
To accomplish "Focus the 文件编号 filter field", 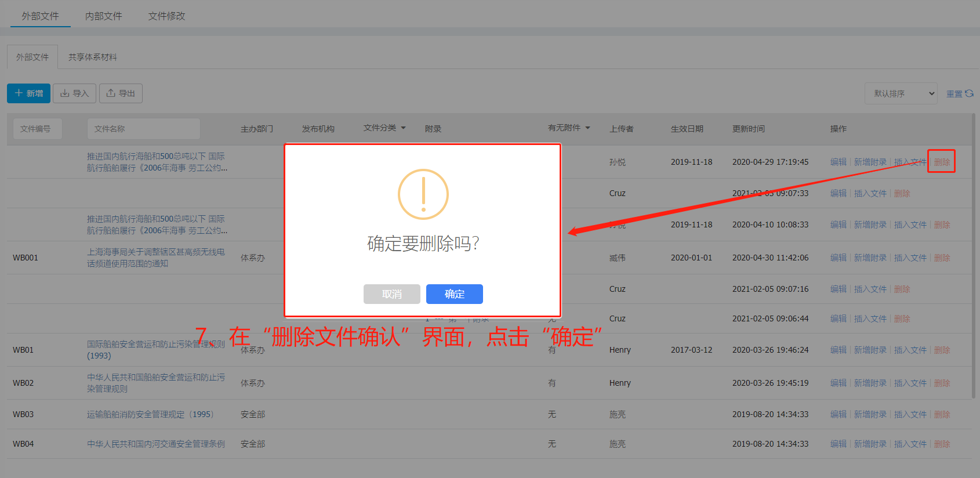I will [38, 129].
